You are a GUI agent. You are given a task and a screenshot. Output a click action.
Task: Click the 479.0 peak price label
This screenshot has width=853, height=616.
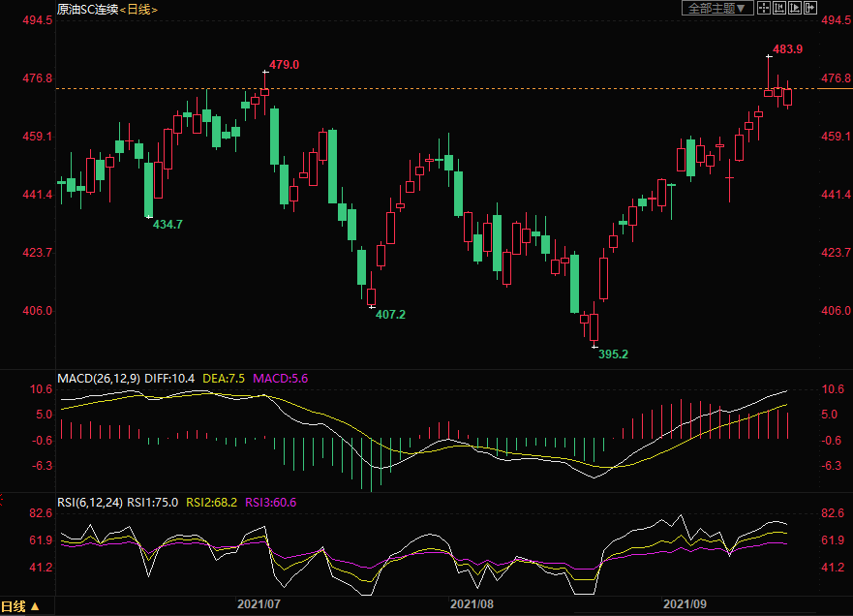point(284,64)
